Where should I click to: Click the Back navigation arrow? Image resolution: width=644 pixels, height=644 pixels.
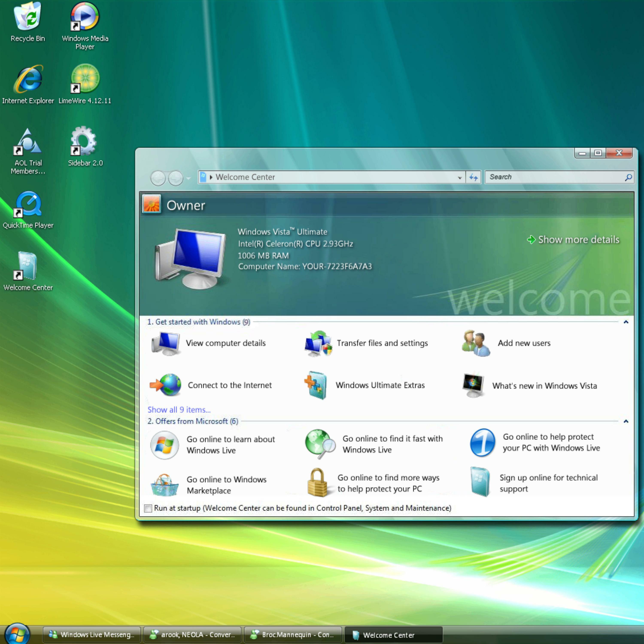point(158,178)
